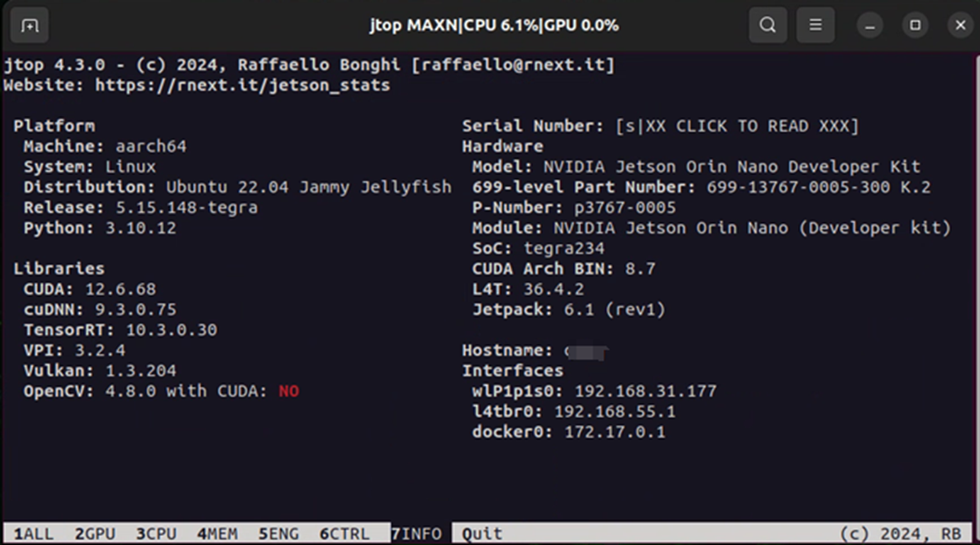
Task: Click the wlP1p1s0 192.168.31.177 interface
Action: click(594, 391)
